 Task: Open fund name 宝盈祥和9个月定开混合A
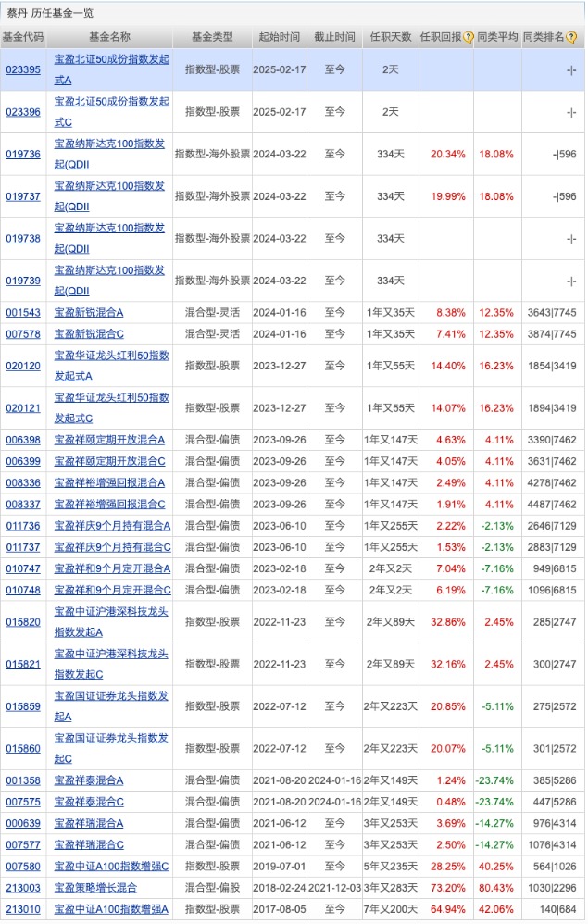coord(113,568)
